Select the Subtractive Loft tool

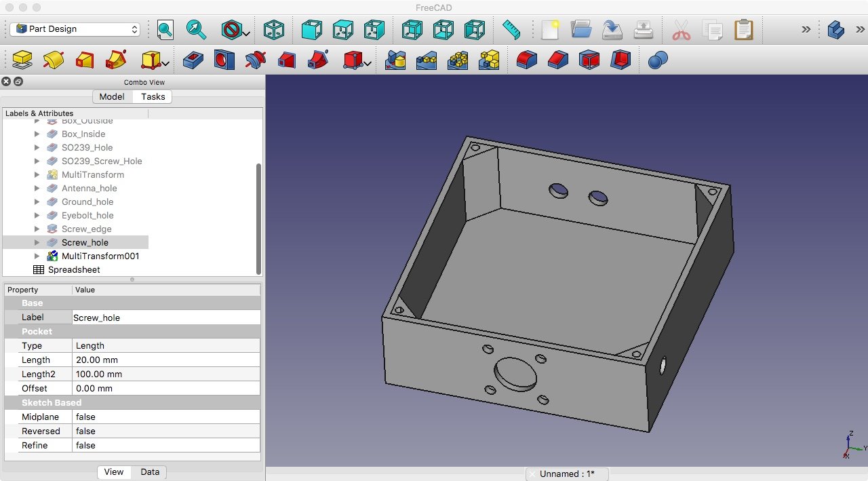pos(287,60)
